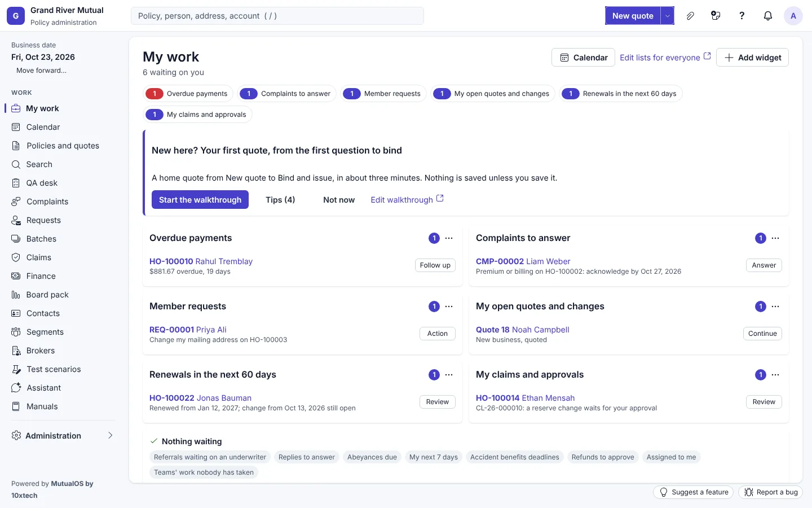Image resolution: width=812 pixels, height=508 pixels.
Task: Open the Edit walkthrough link
Action: [407, 200]
